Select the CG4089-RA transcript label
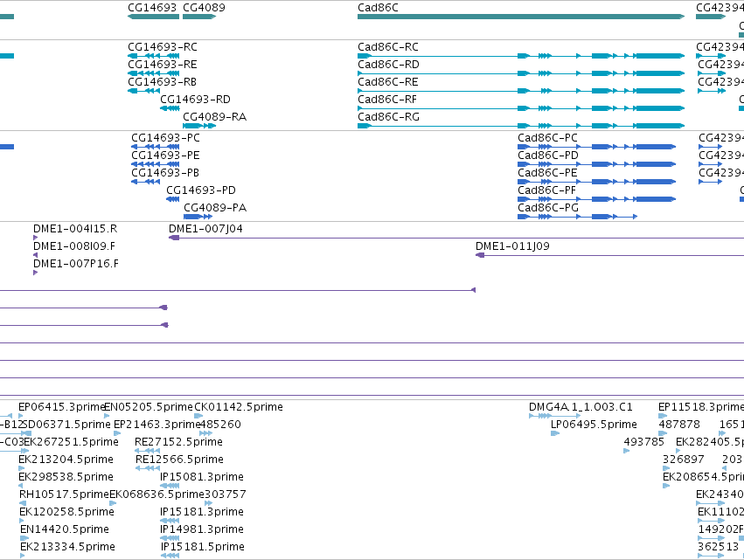This screenshot has width=744, height=560. click(x=215, y=117)
